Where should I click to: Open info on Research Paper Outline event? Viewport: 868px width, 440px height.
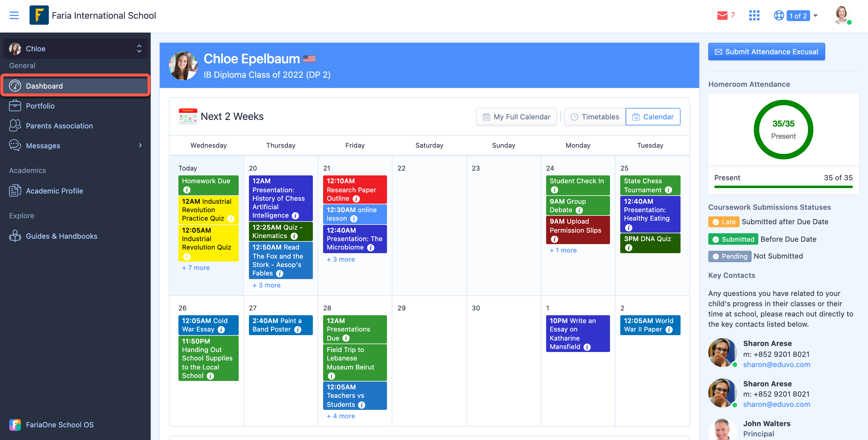click(356, 199)
